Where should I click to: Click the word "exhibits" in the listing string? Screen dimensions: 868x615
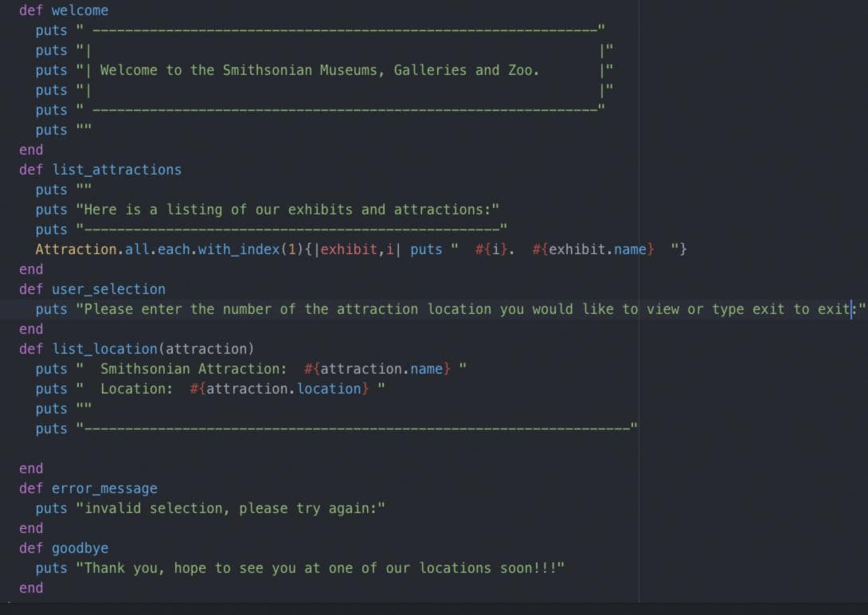(x=320, y=210)
